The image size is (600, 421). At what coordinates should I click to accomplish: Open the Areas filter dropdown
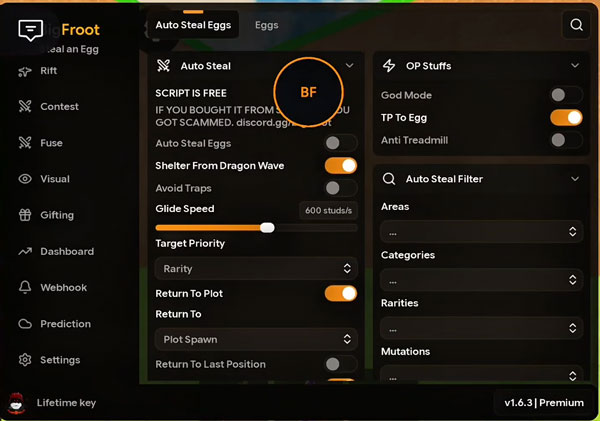coord(481,232)
